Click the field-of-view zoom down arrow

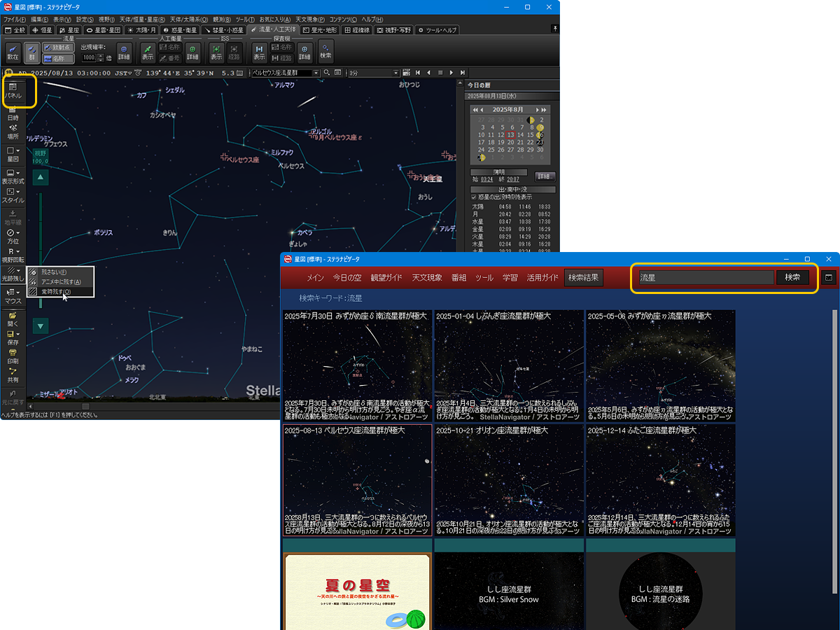tap(41, 325)
